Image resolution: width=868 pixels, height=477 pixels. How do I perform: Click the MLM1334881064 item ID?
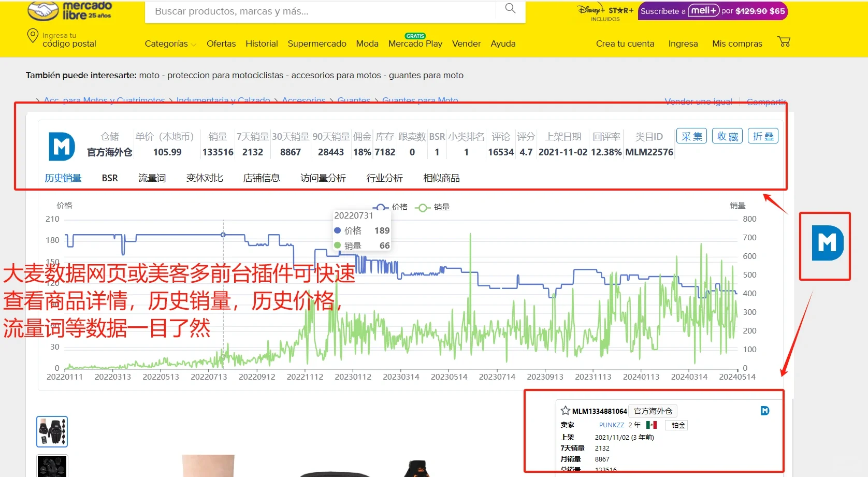[x=600, y=411]
